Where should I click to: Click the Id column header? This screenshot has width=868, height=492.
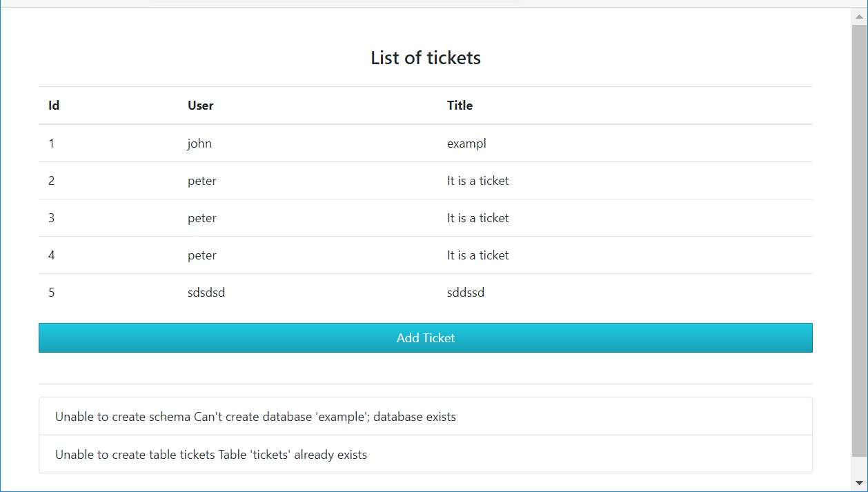click(54, 106)
